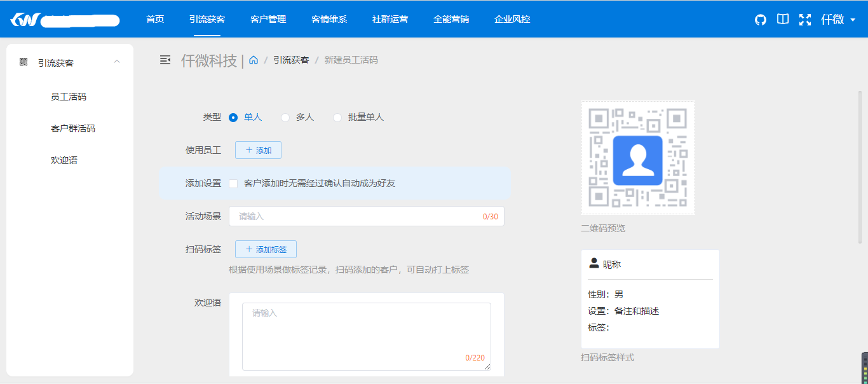The image size is (868, 384).
Task: Click the 设置：备注和描述 line
Action: tap(623, 311)
